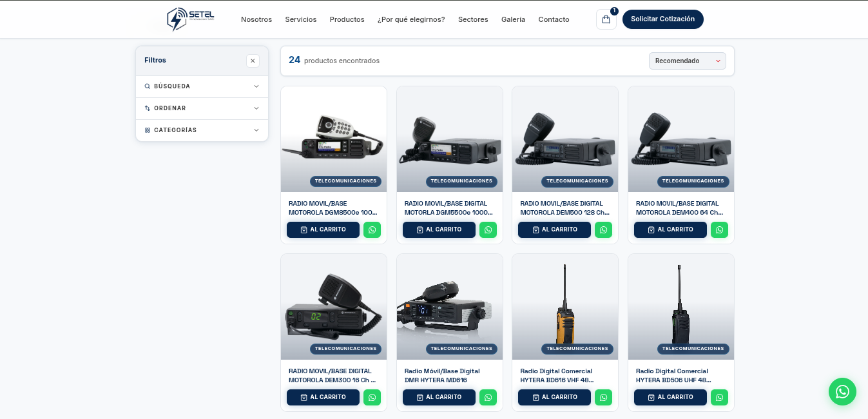Open the Productos menu item
Screen dimensions: 868x419
[347, 19]
